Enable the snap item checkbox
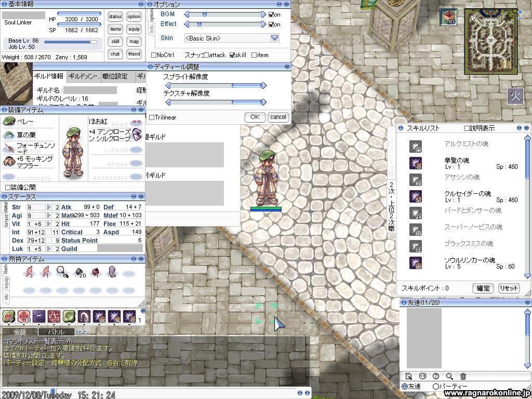The image size is (532, 399). pos(254,55)
